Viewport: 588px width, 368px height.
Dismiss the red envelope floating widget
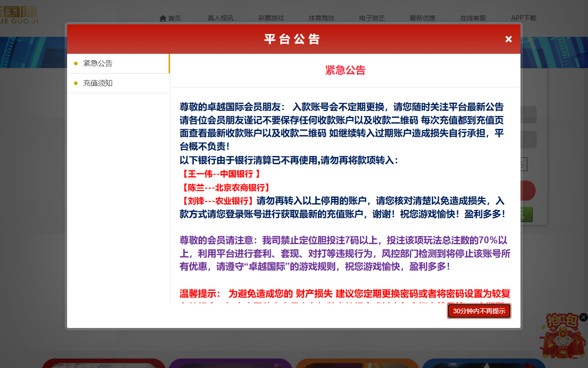583,317
